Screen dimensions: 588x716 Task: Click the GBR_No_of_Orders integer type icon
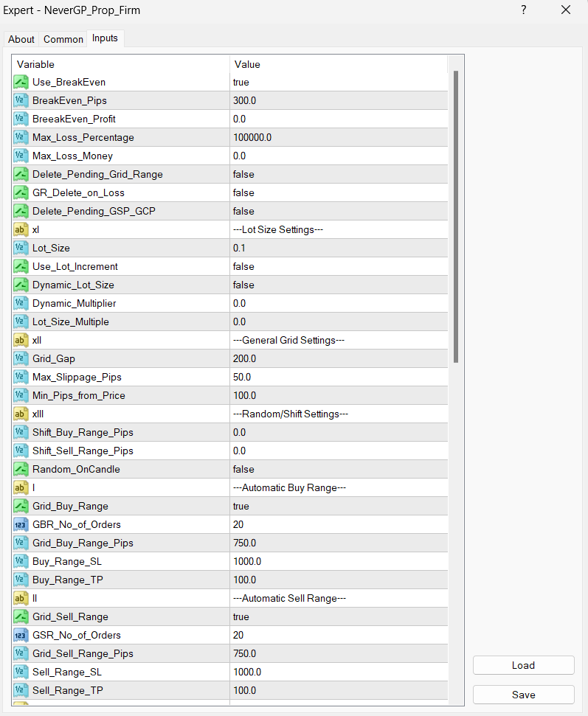21,524
